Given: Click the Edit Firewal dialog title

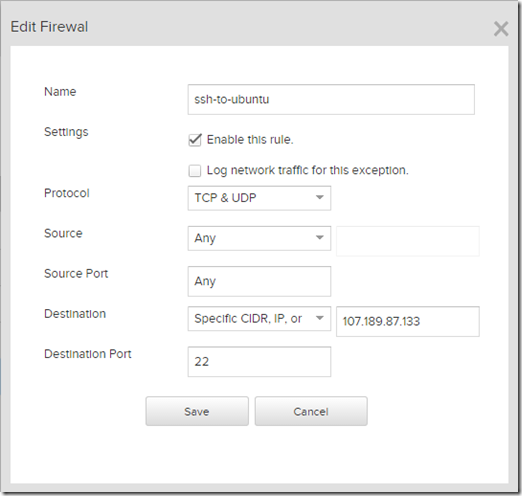Looking at the screenshot, I should (49, 27).
